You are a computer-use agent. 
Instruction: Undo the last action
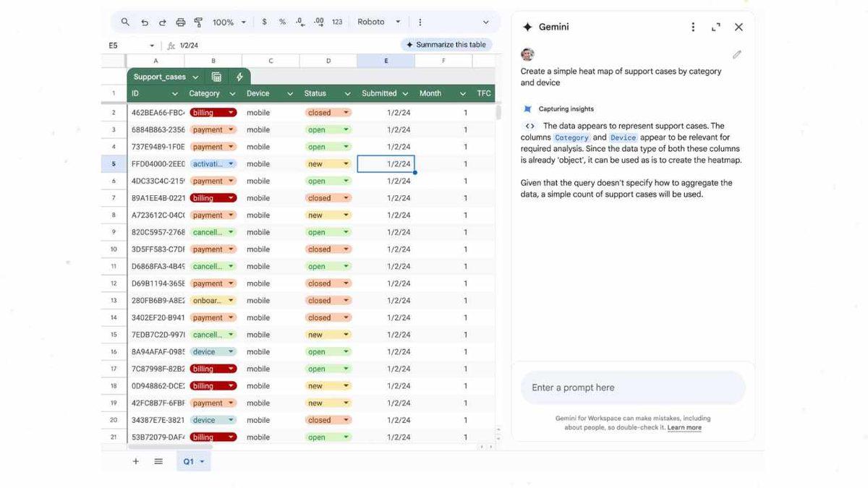tap(143, 22)
